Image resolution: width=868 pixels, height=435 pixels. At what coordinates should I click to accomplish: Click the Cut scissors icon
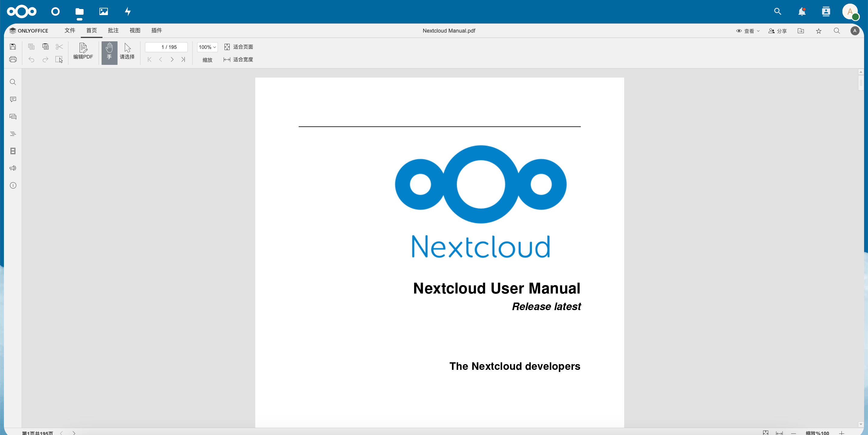pyautogui.click(x=59, y=46)
